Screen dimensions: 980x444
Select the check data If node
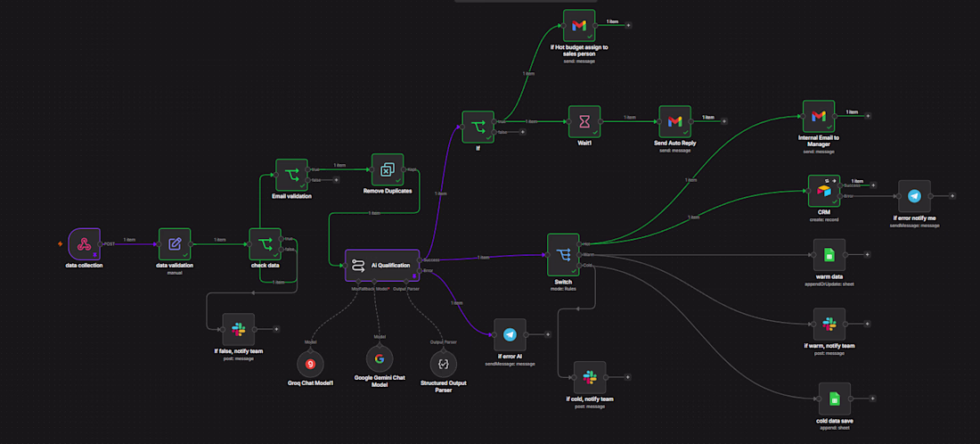265,244
